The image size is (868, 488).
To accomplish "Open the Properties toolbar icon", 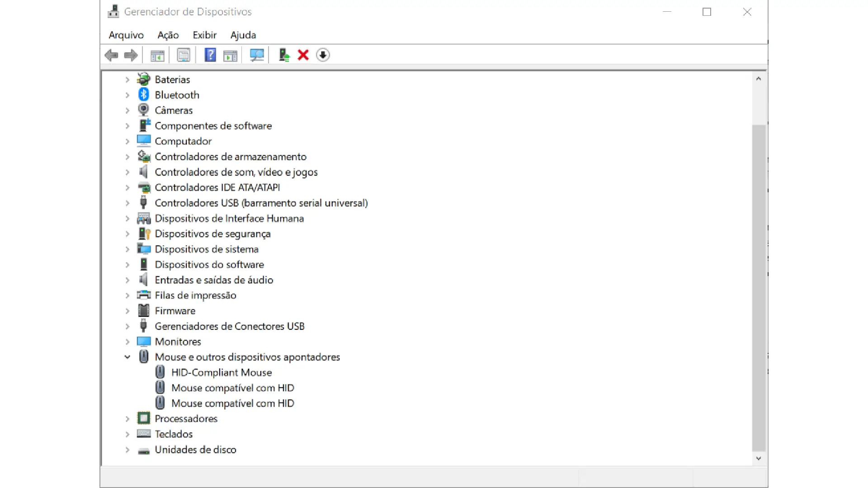I will (x=184, y=55).
